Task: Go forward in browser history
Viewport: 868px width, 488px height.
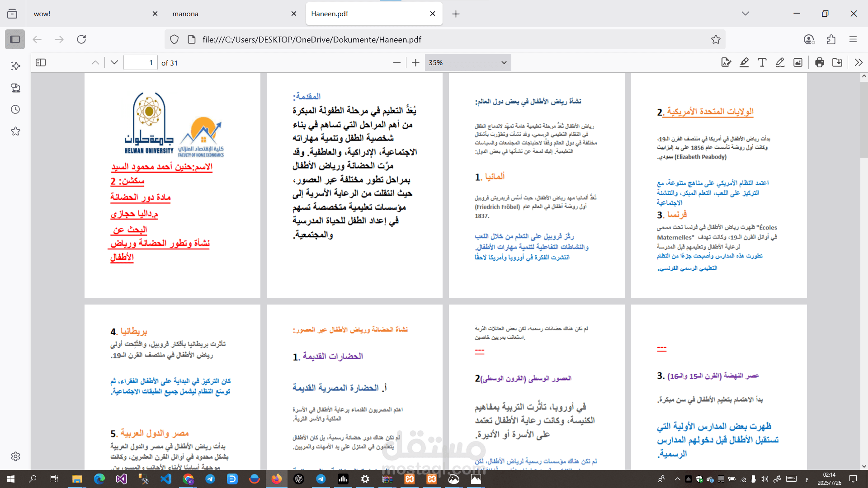Action: (59, 39)
